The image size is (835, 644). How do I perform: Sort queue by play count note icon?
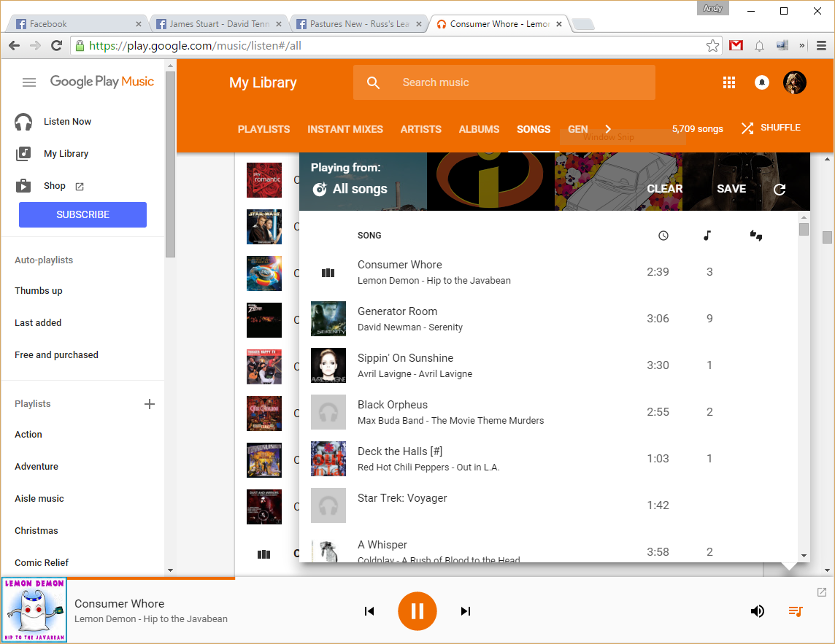707,236
